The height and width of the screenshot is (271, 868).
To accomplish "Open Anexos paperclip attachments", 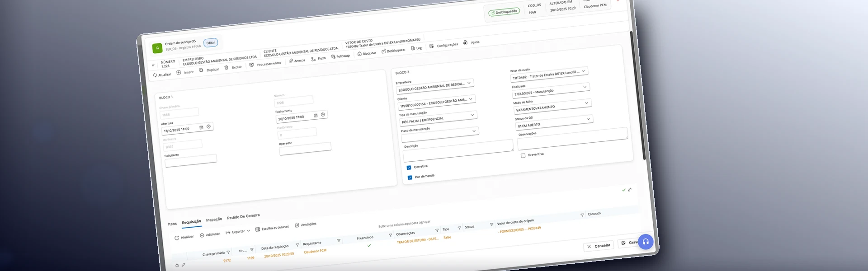I will point(297,61).
